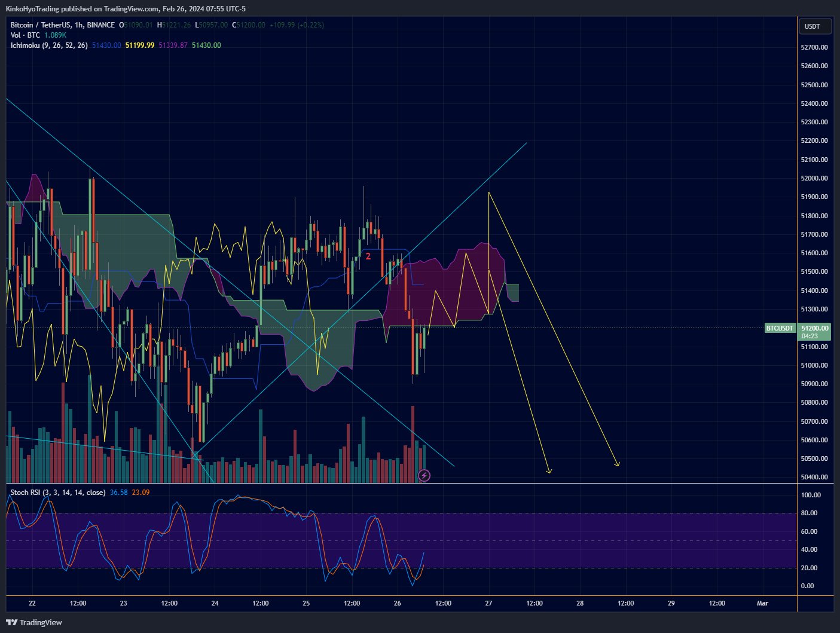Click the 52000.00 price axis label
This screenshot has width=840, height=633.
(814, 178)
